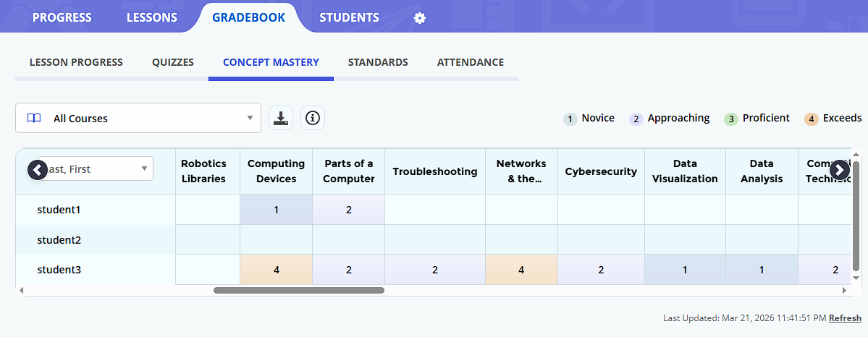868x337 pixels.
Task: Open the info icon next to download
Action: pos(313,118)
